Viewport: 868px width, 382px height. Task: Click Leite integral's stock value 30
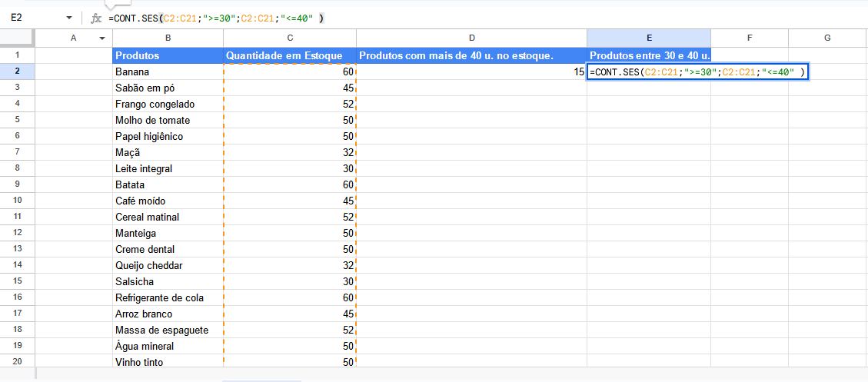pos(290,168)
